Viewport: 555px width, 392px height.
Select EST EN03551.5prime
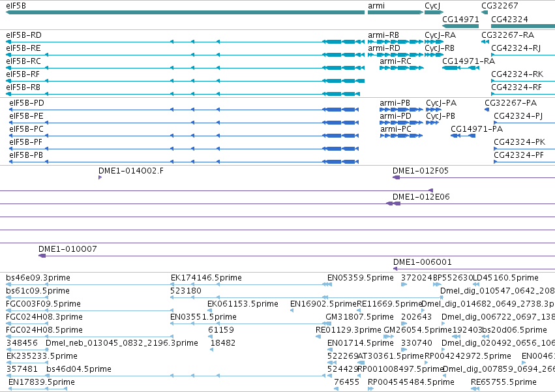click(x=250, y=324)
